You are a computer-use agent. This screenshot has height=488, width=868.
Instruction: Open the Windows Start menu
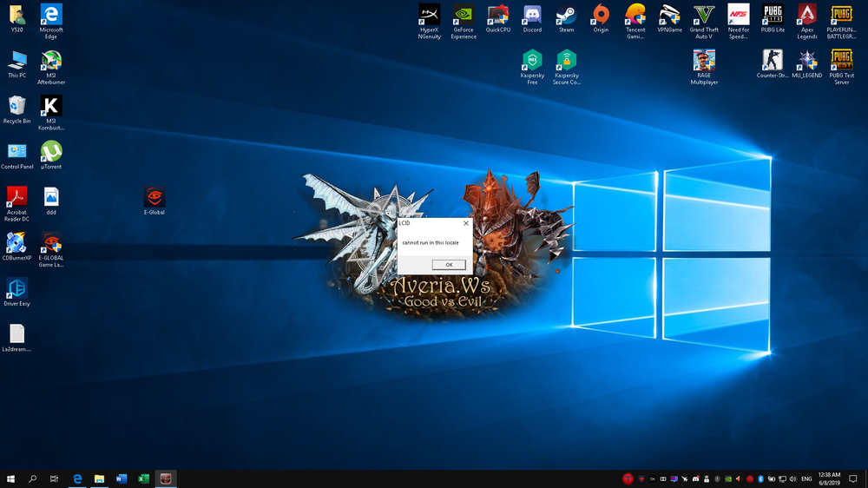[x=11, y=478]
